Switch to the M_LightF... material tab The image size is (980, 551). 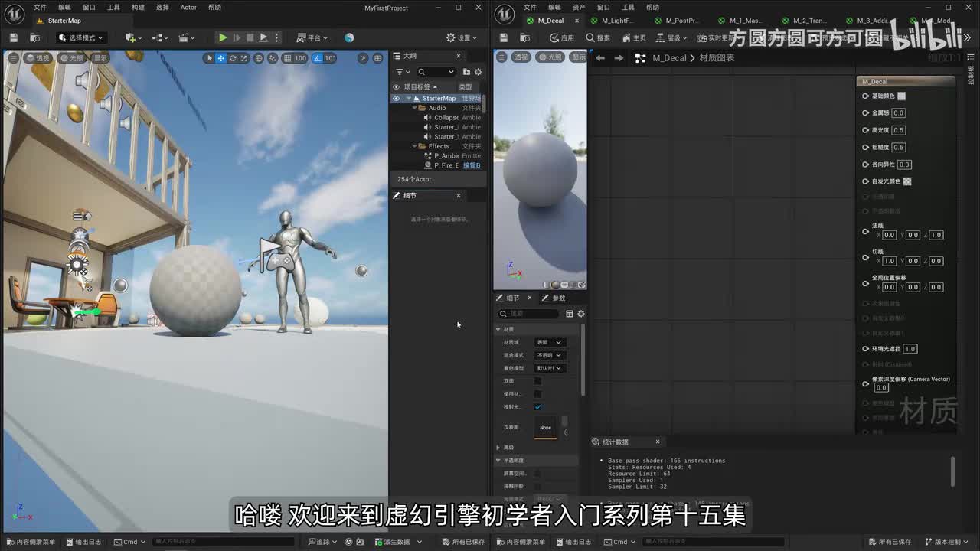coord(612,21)
